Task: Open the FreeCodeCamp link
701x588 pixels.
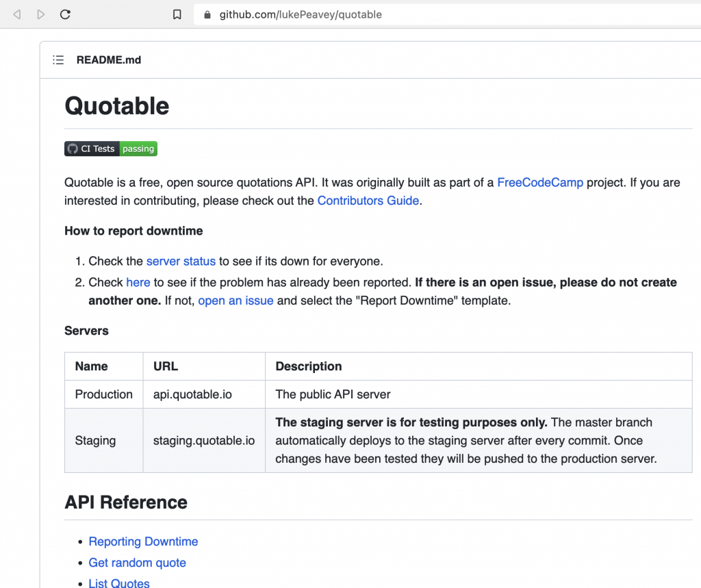Action: 540,182
